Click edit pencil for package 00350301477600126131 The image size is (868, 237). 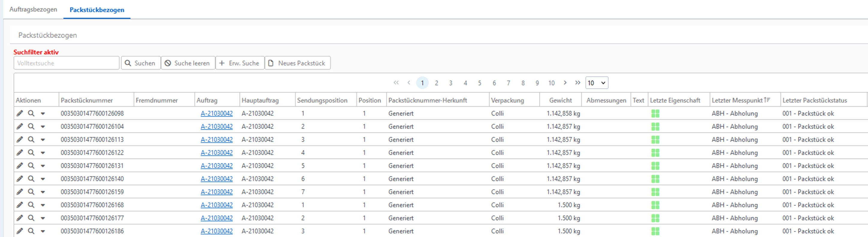[x=20, y=166]
